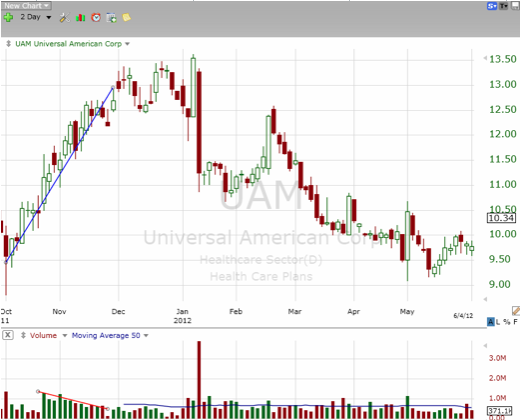Click the green plus add indicator icon
Image resolution: width=520 pixels, height=420 pixels.
click(8, 17)
